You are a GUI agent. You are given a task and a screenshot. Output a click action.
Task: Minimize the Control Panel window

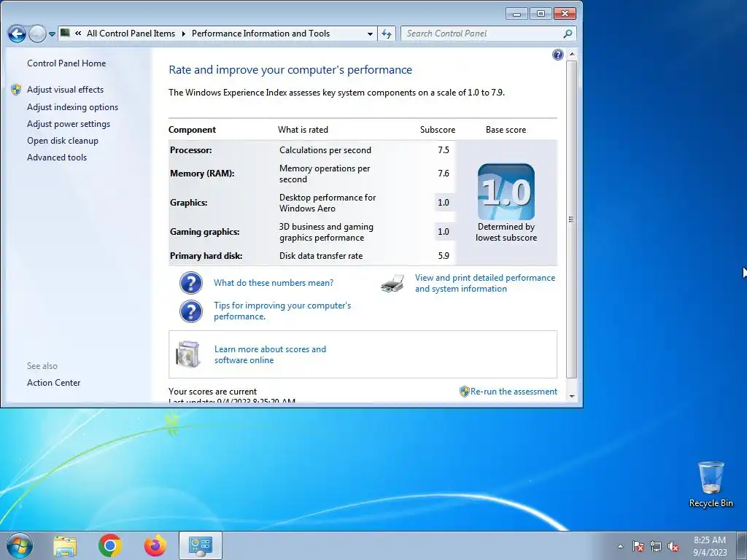[516, 13]
